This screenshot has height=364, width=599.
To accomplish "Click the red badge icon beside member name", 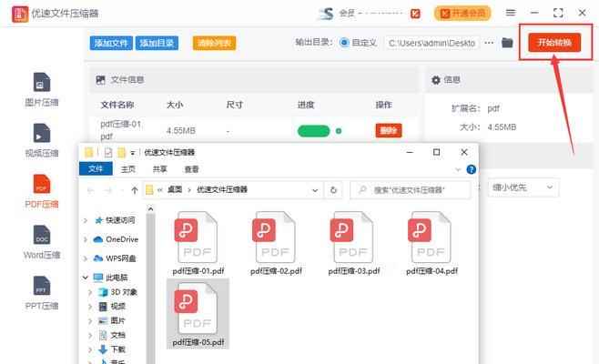I will click(415, 14).
